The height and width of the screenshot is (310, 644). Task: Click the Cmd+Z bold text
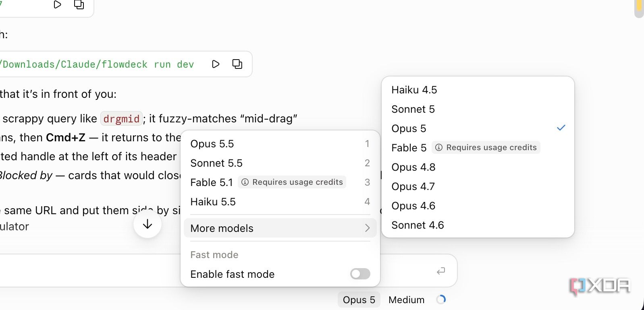click(x=66, y=138)
